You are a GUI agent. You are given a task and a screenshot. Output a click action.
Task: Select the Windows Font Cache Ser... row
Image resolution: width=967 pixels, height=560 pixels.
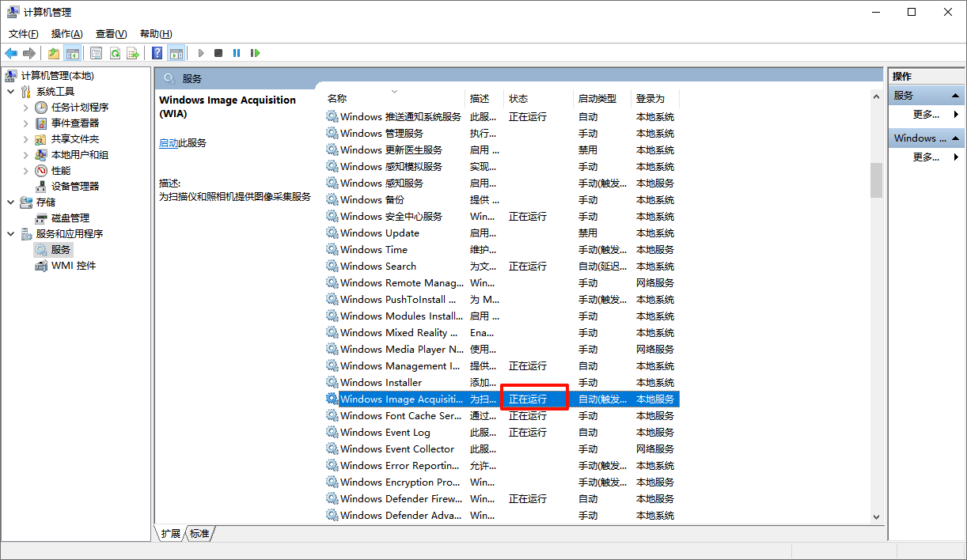tap(502, 415)
